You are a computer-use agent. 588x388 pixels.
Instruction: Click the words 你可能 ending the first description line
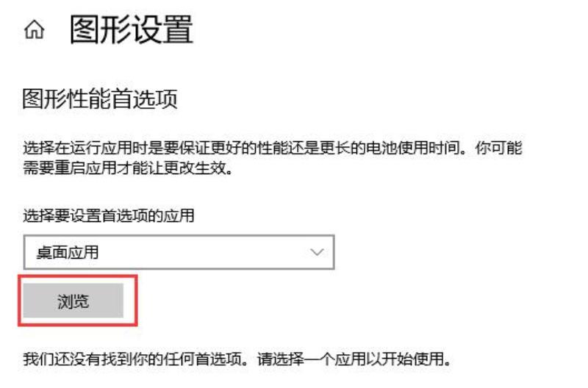[499, 148]
